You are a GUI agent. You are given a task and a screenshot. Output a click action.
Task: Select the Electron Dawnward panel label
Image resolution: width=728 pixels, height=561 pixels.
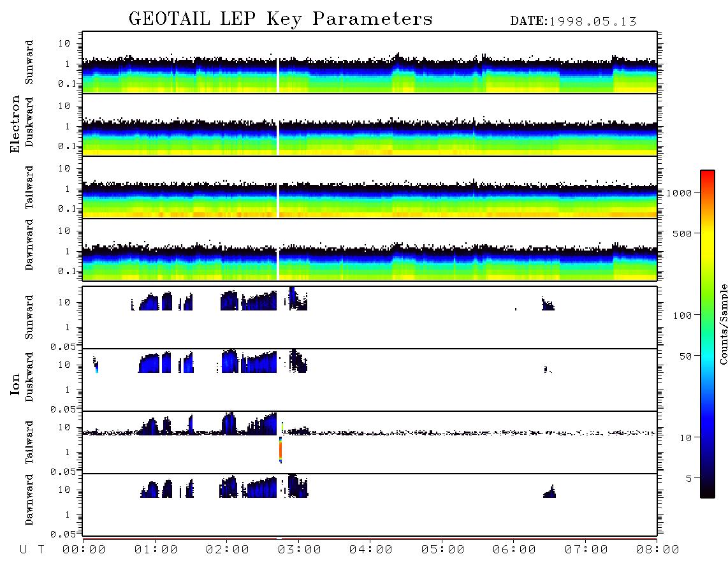click(x=29, y=245)
